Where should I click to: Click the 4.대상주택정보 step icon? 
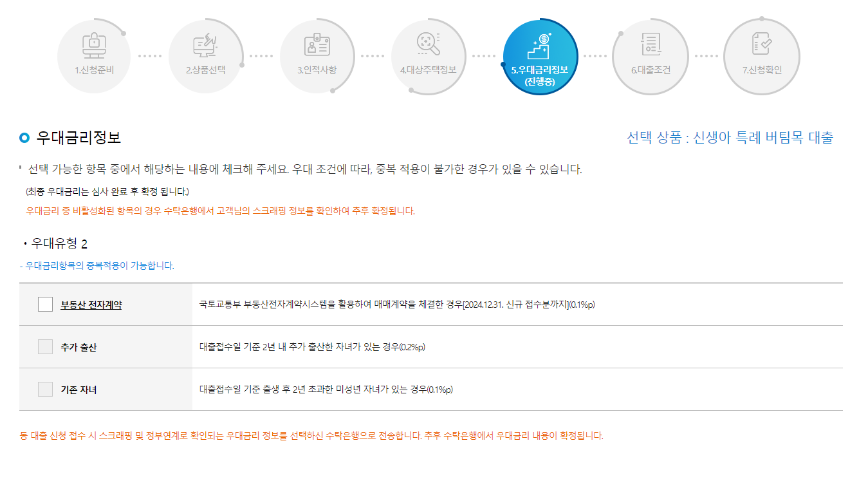point(428,56)
